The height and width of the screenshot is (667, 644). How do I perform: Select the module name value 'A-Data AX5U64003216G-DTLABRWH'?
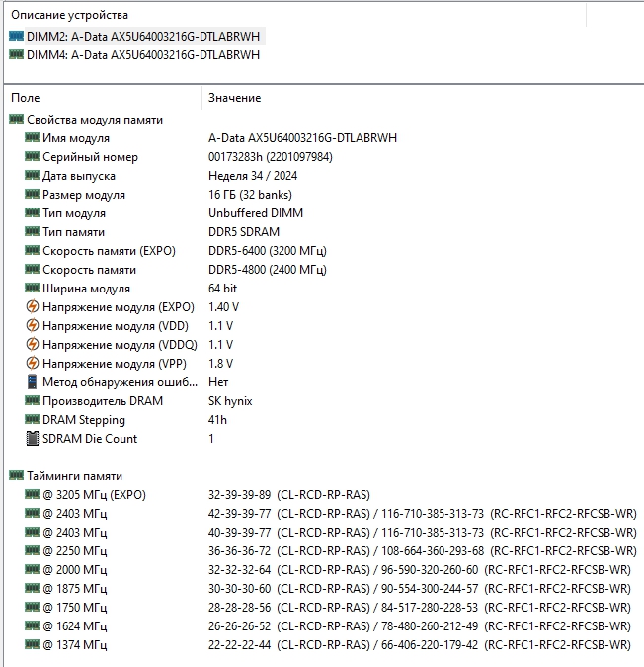[x=302, y=138]
